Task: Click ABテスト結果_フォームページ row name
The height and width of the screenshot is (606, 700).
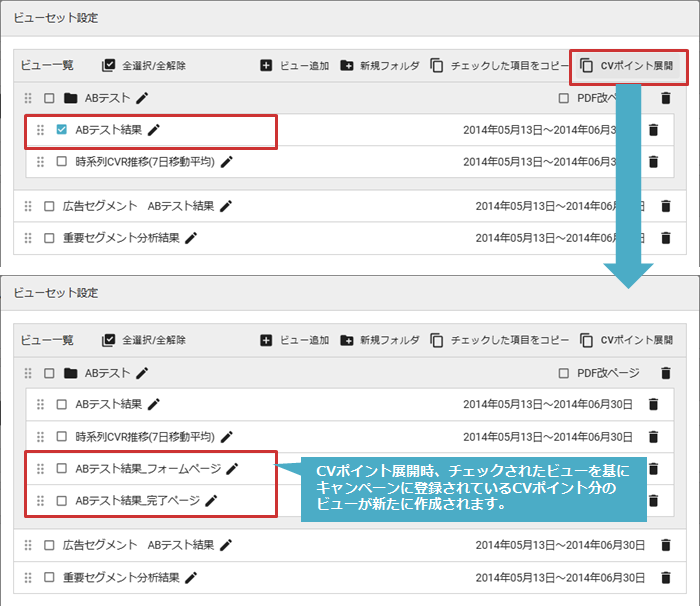Action: [x=148, y=468]
